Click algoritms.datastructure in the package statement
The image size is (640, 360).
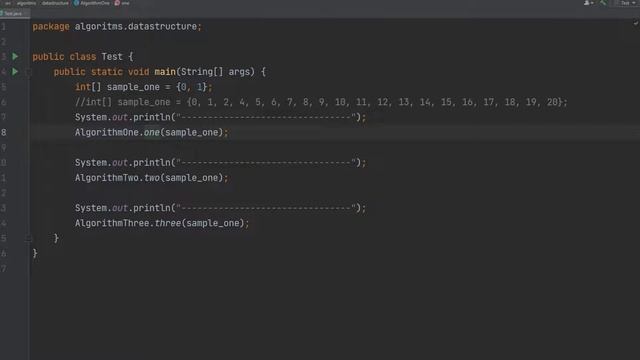tap(136, 27)
